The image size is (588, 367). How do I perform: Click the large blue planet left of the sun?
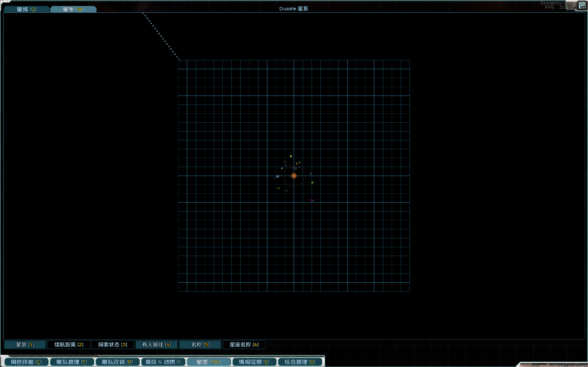(278, 176)
